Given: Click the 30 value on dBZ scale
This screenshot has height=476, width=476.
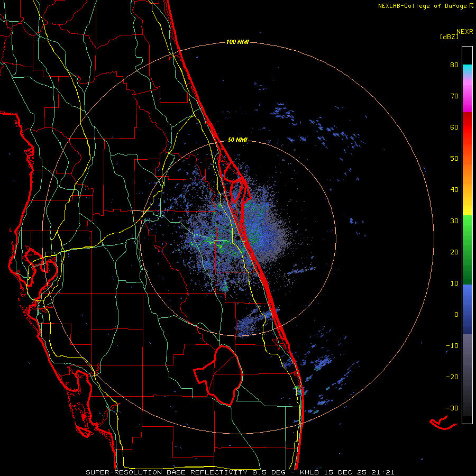Looking at the screenshot, I should [454, 221].
